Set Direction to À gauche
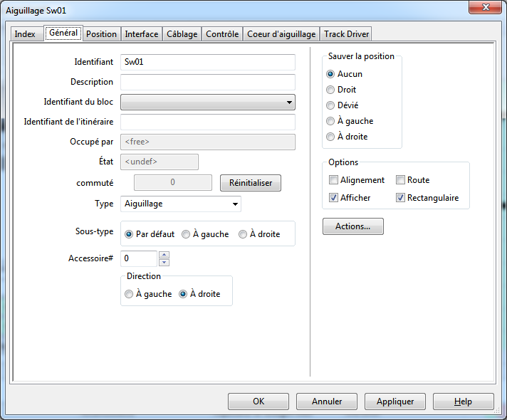Viewport: 507px width, 420px height. click(x=129, y=294)
